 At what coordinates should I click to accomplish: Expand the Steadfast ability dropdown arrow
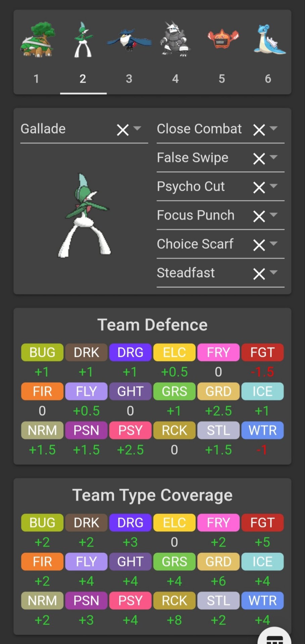[273, 272]
